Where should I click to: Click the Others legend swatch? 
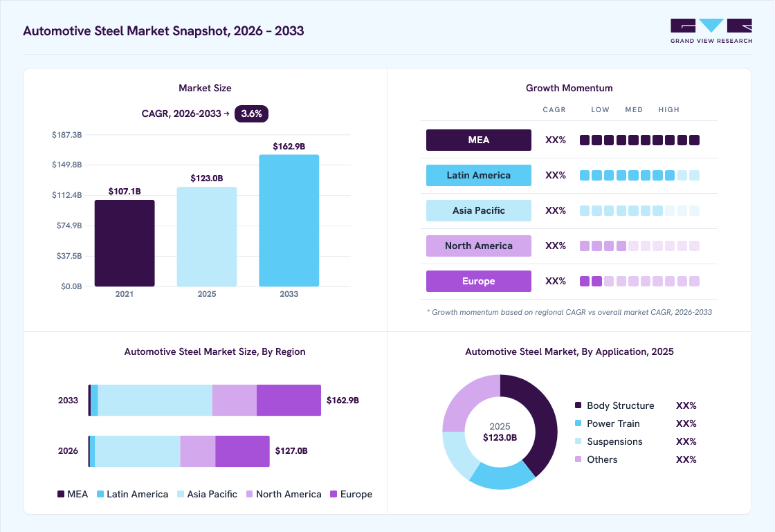(578, 459)
